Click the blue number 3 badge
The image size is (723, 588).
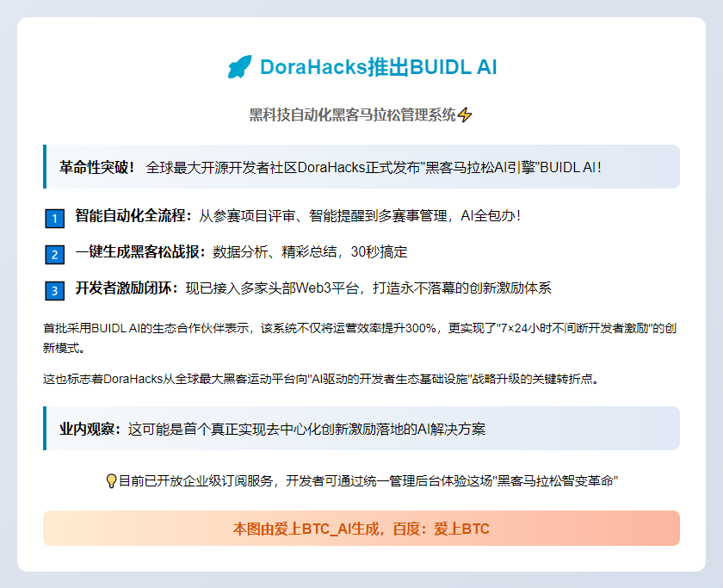[x=54, y=290]
